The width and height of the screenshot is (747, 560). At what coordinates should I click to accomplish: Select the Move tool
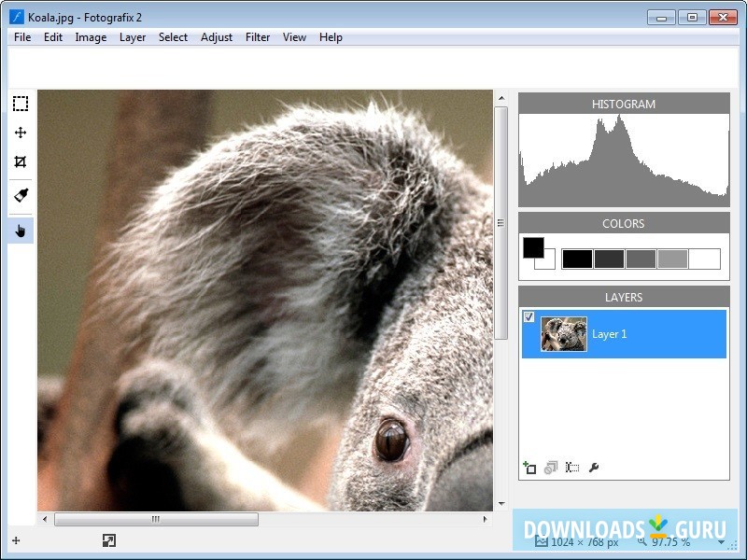click(x=20, y=133)
